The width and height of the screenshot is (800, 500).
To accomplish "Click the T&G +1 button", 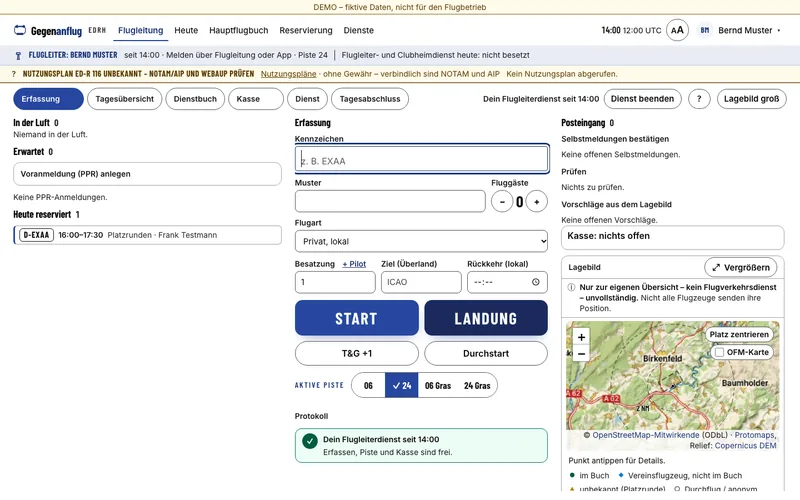I will (x=357, y=354).
